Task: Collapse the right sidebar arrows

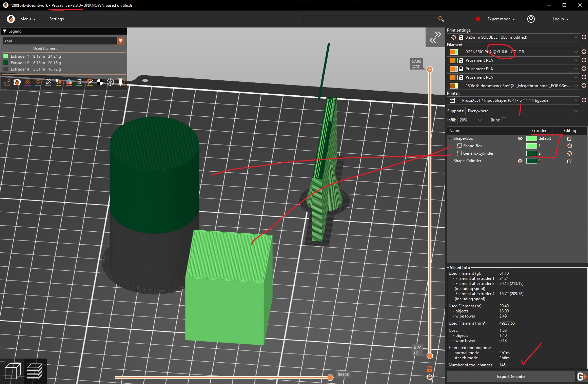Action: coord(435,37)
